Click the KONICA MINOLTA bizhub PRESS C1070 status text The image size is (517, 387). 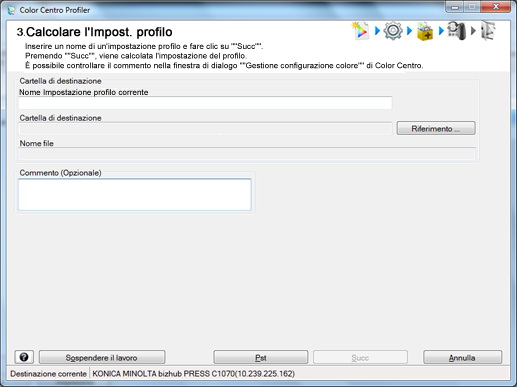(193, 374)
